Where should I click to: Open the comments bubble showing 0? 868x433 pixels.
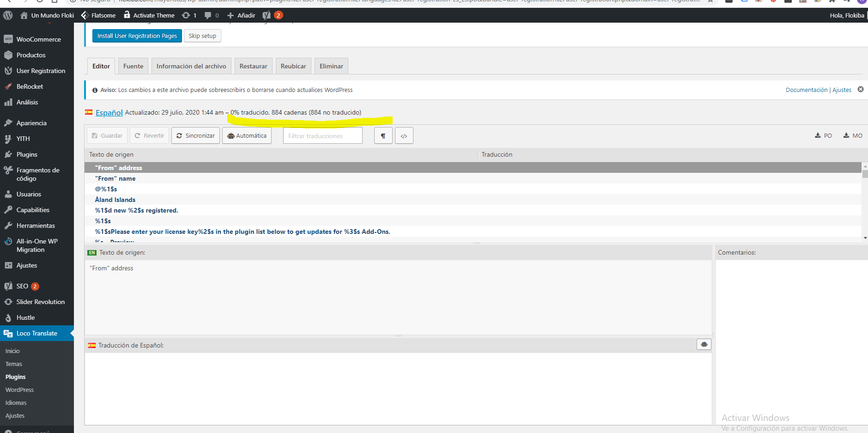[212, 15]
